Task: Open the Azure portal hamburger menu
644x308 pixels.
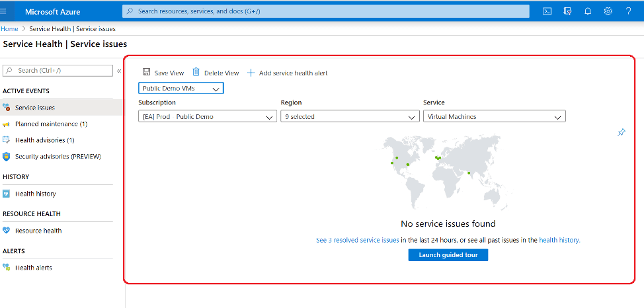Action: point(4,11)
